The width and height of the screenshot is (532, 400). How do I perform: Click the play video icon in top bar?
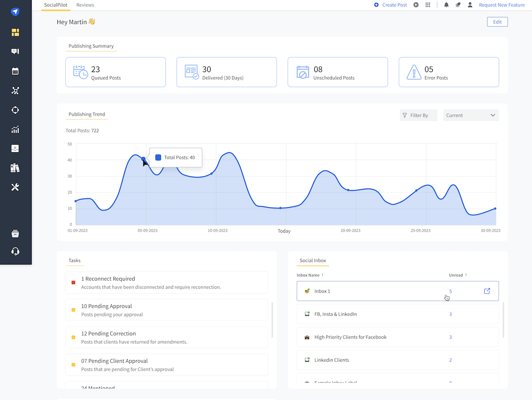tap(416, 5)
